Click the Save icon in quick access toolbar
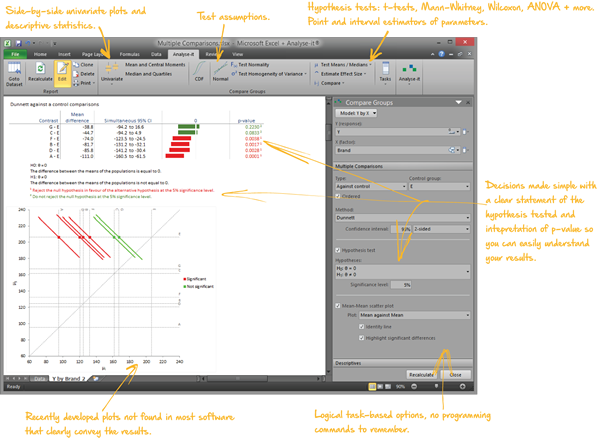This screenshot has width=600, height=438. coord(18,43)
